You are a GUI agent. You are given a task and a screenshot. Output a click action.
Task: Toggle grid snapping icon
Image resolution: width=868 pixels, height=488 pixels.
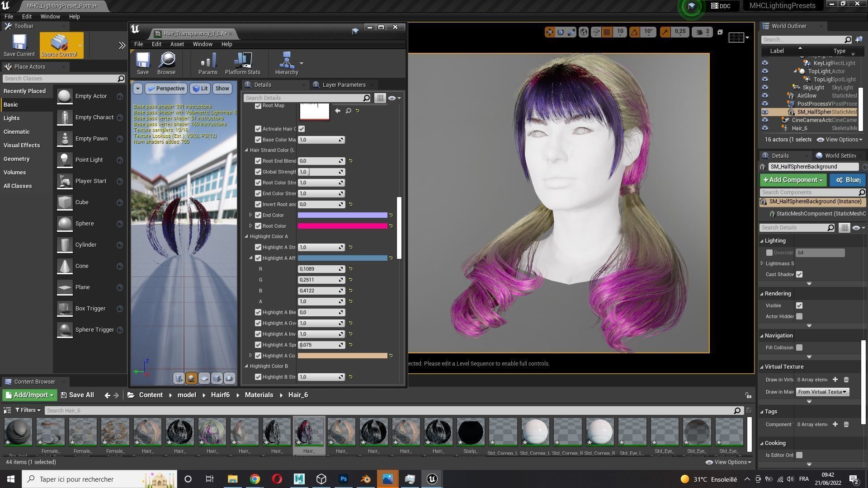(607, 32)
